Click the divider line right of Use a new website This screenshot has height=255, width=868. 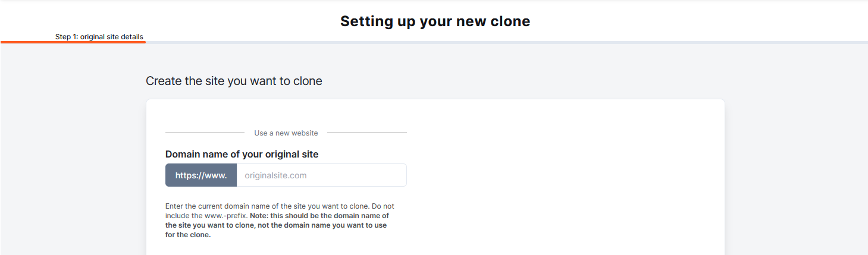(366, 133)
